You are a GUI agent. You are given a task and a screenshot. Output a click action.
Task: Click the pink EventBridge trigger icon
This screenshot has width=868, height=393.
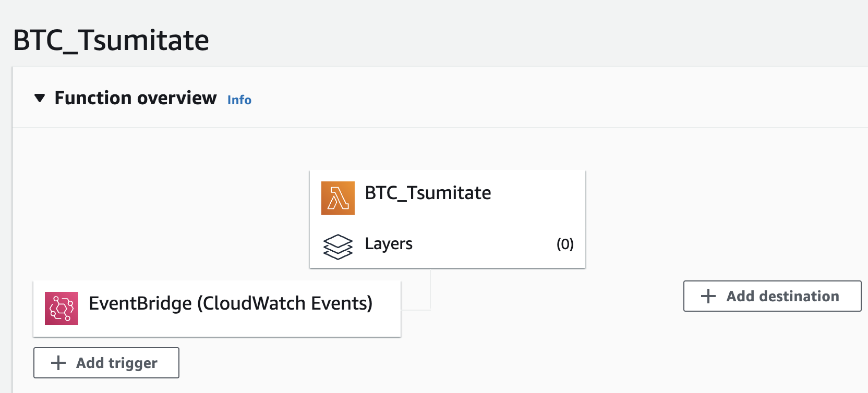pos(62,309)
